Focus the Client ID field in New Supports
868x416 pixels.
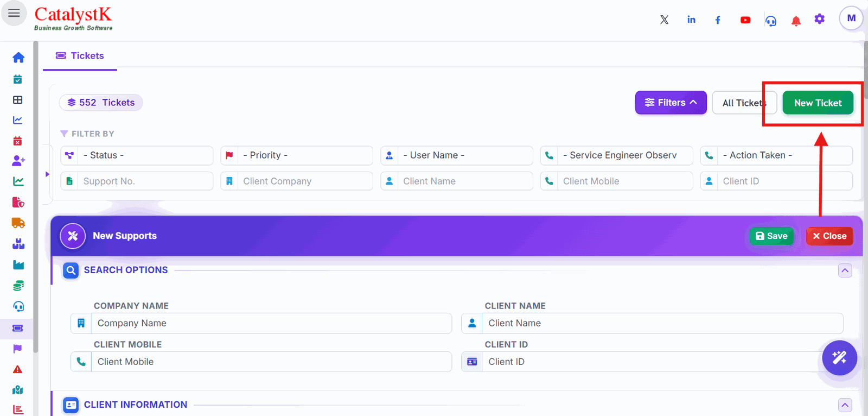pos(652,362)
